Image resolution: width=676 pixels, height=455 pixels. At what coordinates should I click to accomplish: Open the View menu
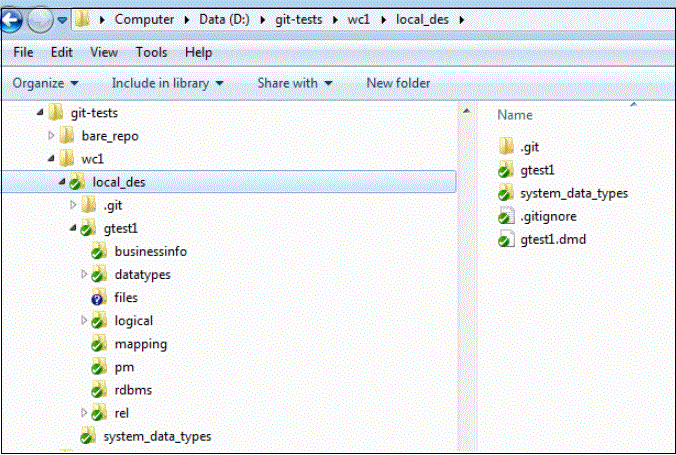[104, 52]
